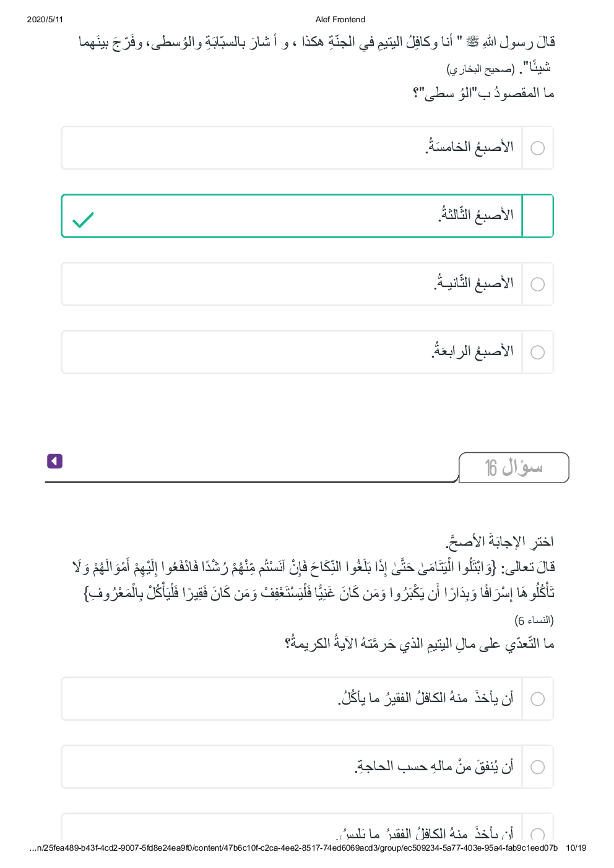Click the purple collapse arrow icon
Image resolution: width=614 pixels, height=868 pixels.
54,461
